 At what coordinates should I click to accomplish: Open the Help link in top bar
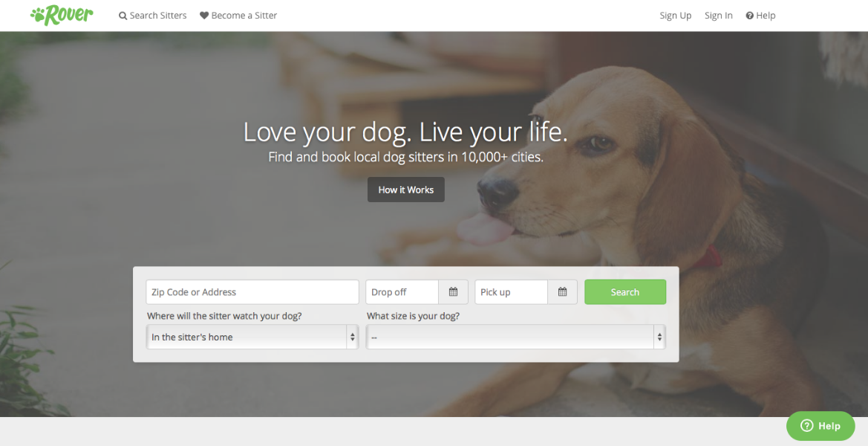pyautogui.click(x=760, y=16)
